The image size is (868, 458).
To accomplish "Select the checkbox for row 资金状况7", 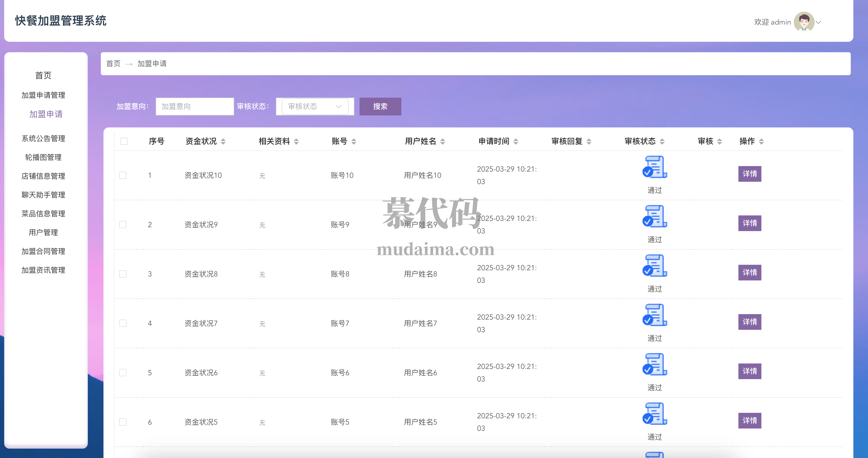I will (123, 323).
